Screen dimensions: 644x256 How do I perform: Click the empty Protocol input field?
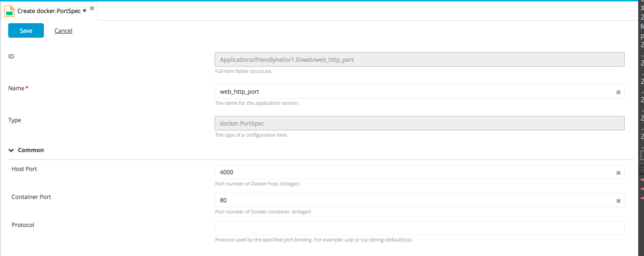[x=419, y=228]
